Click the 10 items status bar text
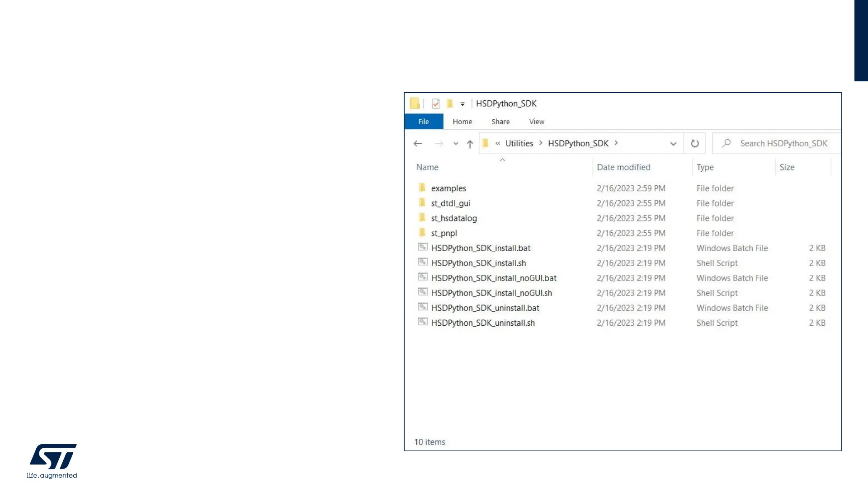Image resolution: width=868 pixels, height=488 pixels. 429,442
